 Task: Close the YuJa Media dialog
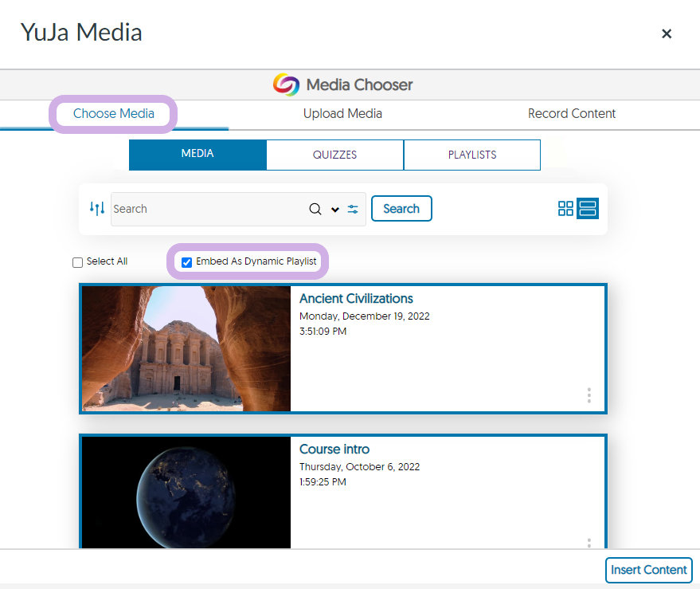point(667,33)
